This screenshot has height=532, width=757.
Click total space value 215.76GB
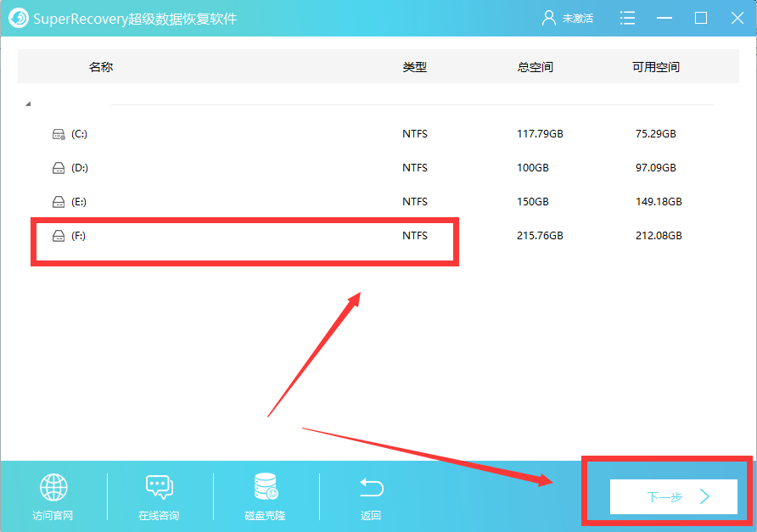pos(540,236)
